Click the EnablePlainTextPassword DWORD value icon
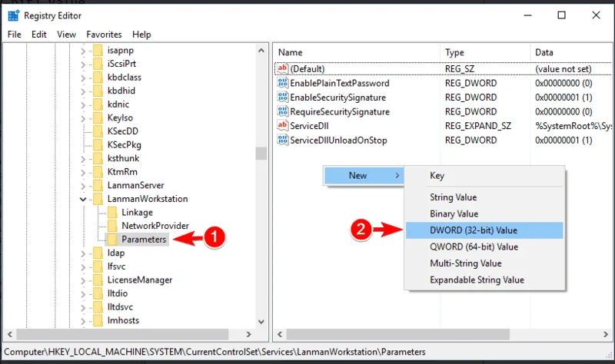Viewport: 615px width, 364px height. (282, 83)
